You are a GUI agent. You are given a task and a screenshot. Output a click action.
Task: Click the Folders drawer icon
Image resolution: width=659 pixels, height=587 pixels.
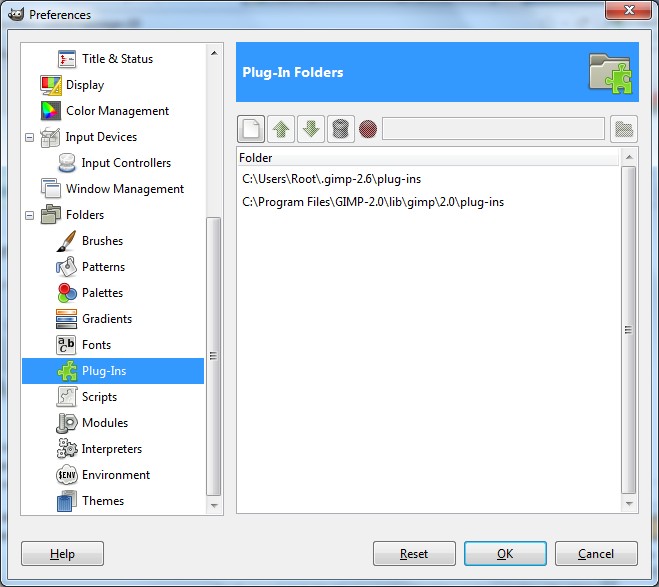51,215
